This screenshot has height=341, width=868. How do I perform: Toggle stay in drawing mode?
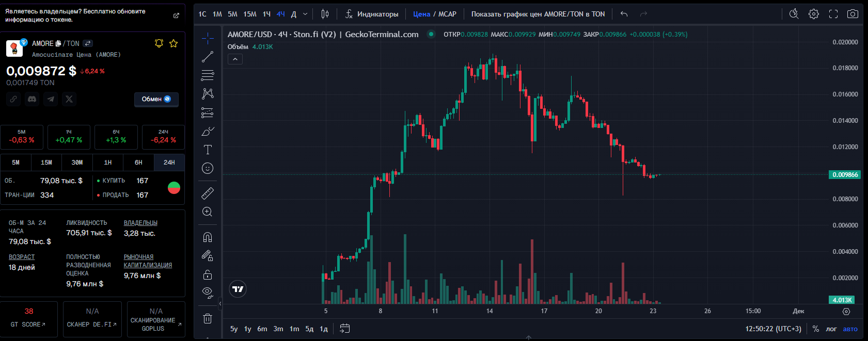[208, 256]
